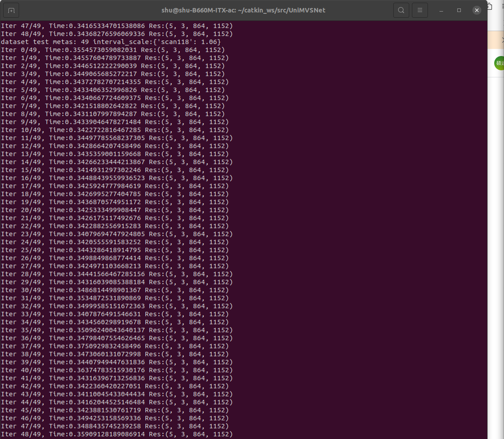The image size is (504, 439).
Task: Click line 'Iter 46/49, Time:0.349425315856933​6'
Action: pos(115,418)
